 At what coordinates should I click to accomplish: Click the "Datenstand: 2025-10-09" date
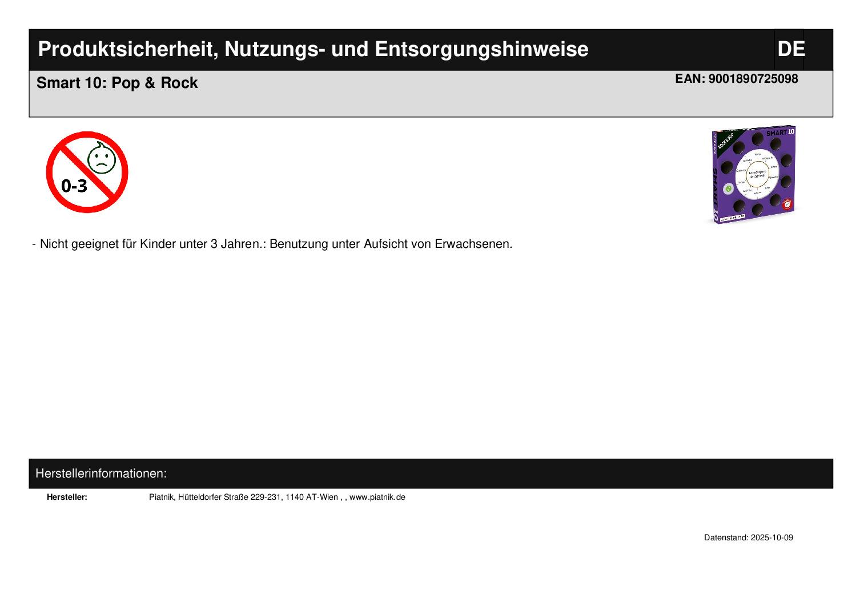point(748,537)
